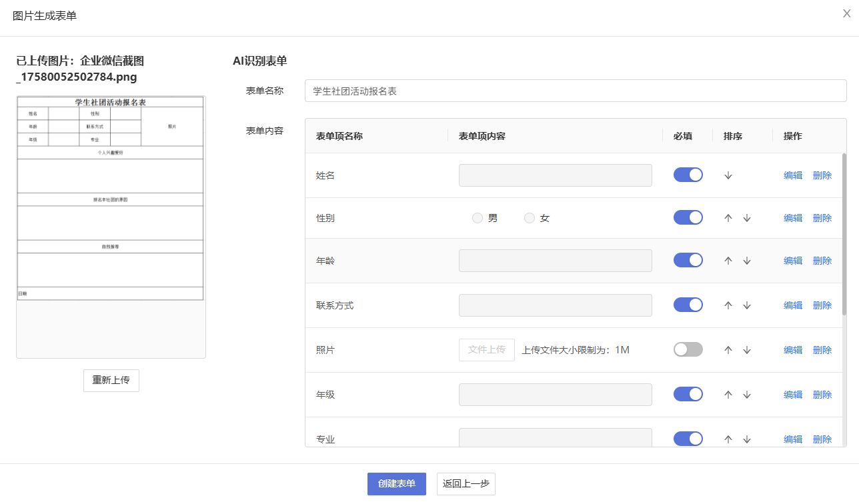This screenshot has height=504, width=859.
Task: Click 删除 link for 性别 row
Action: pyautogui.click(x=822, y=218)
